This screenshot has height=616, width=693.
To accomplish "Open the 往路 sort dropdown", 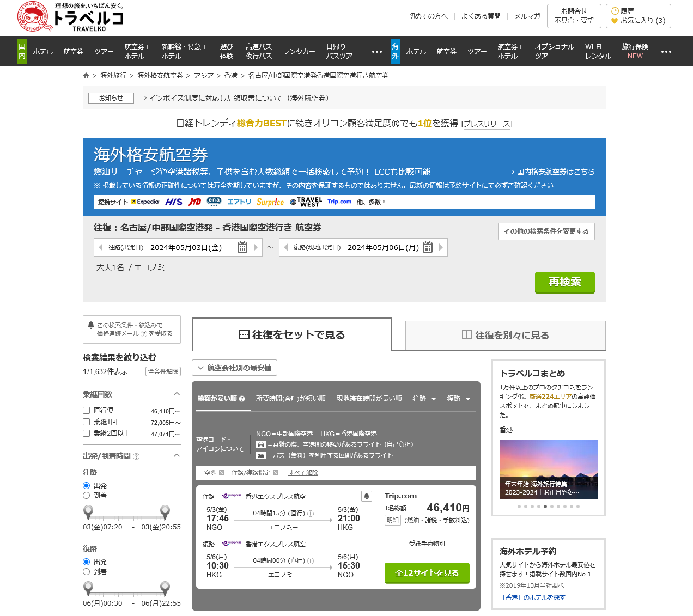I will pyautogui.click(x=424, y=399).
